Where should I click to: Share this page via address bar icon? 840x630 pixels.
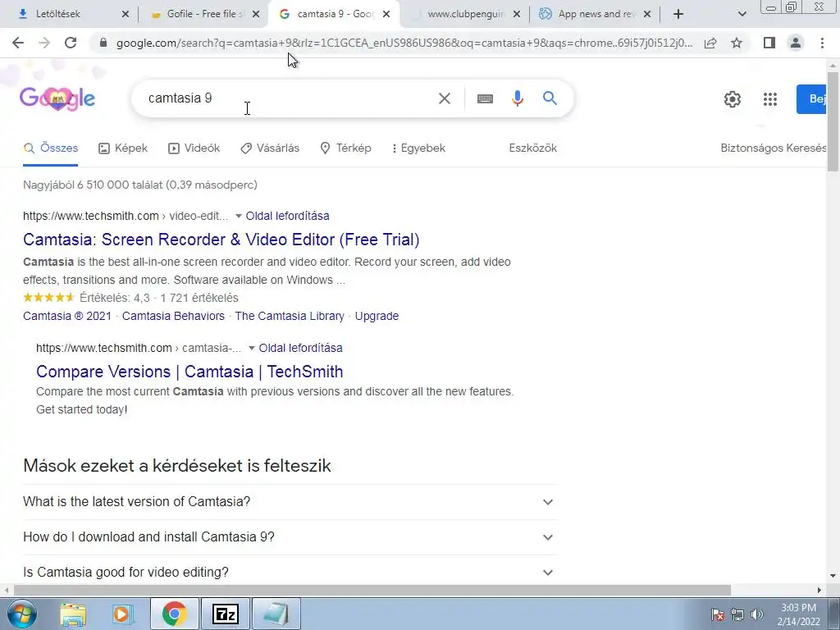pyautogui.click(x=710, y=43)
